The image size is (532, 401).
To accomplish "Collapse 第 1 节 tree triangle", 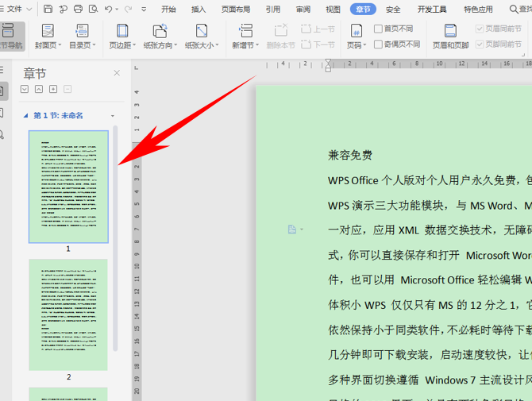I will tap(25, 116).
